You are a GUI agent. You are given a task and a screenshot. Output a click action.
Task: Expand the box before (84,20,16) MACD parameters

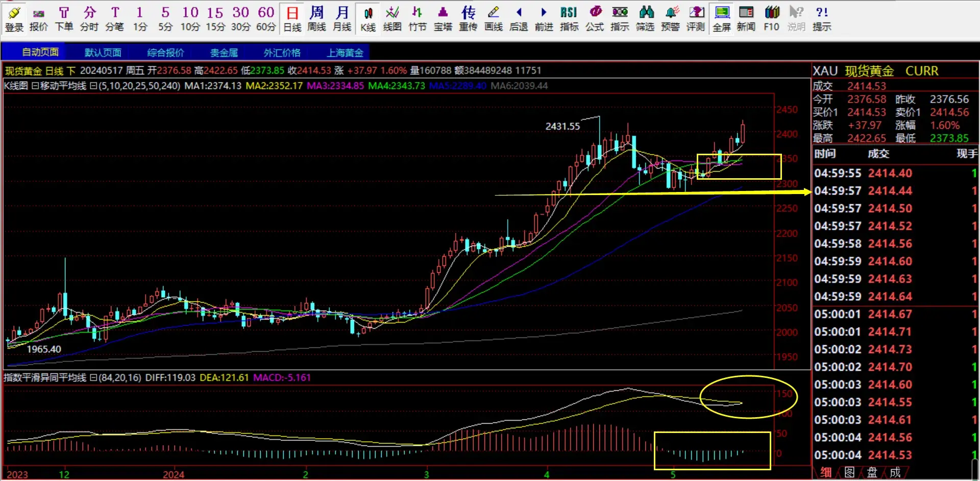(x=93, y=378)
